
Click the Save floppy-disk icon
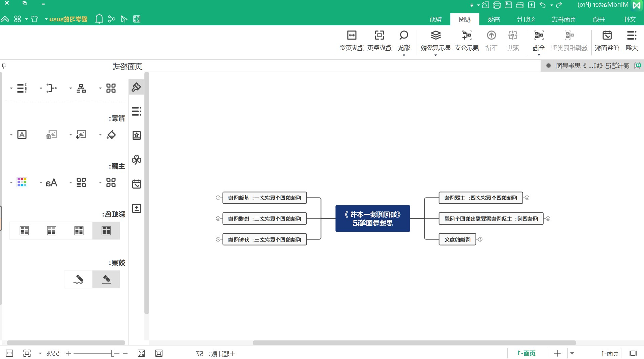pos(508,5)
